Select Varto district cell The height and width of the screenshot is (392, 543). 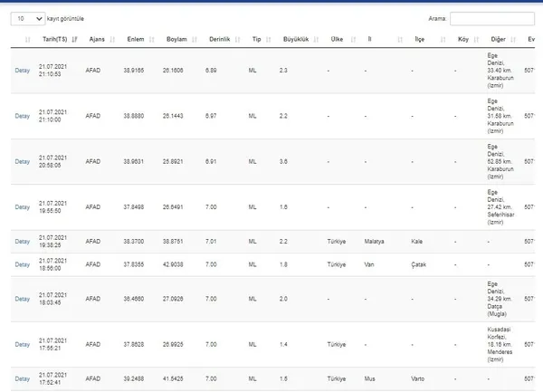tap(417, 378)
